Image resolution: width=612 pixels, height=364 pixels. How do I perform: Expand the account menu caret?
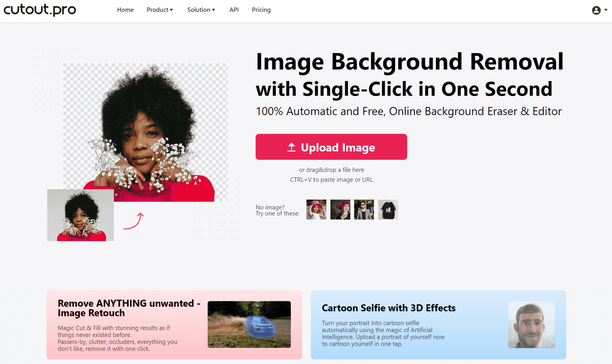(606, 10)
